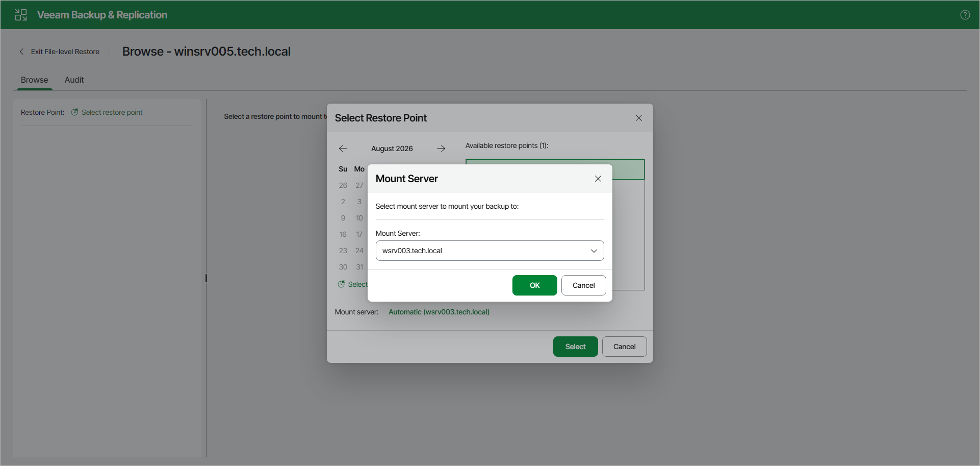980x466 pixels.
Task: Select calendar day 30
Action: (343, 267)
